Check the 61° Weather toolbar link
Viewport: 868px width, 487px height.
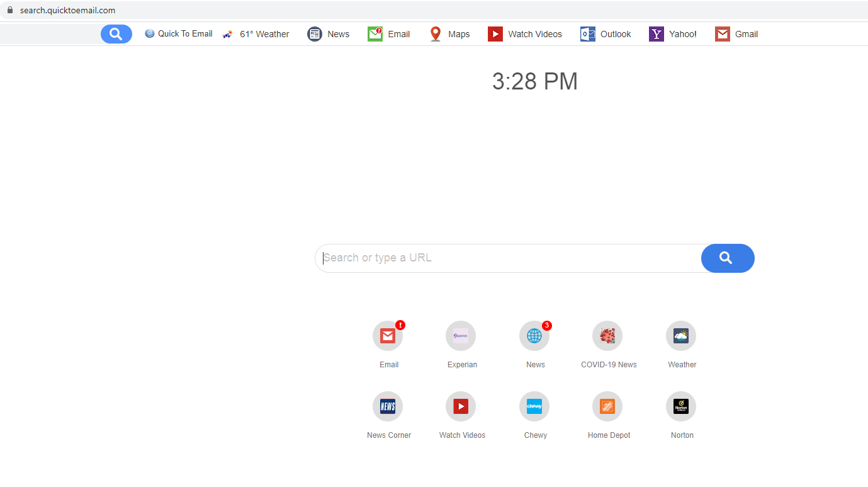coord(264,34)
